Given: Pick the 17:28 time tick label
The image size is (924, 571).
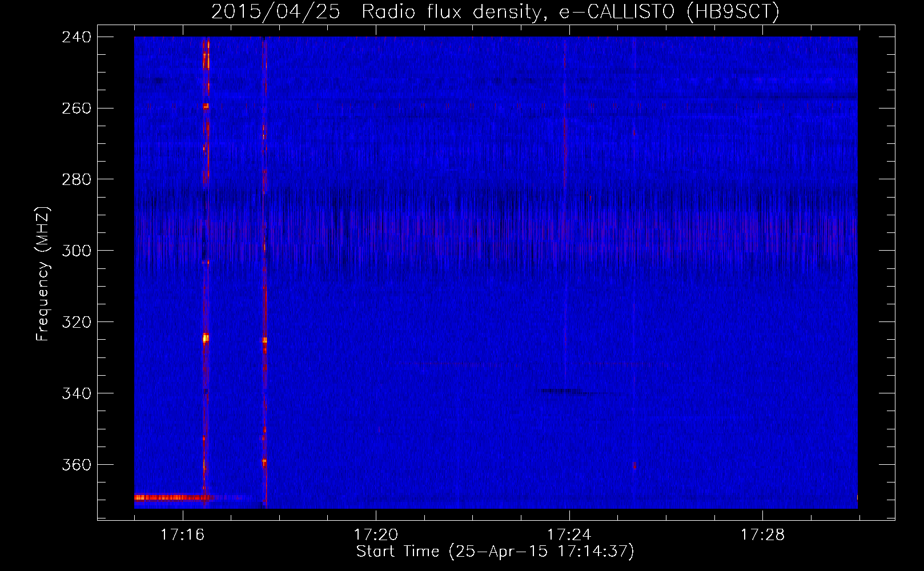Looking at the screenshot, I should (x=763, y=534).
